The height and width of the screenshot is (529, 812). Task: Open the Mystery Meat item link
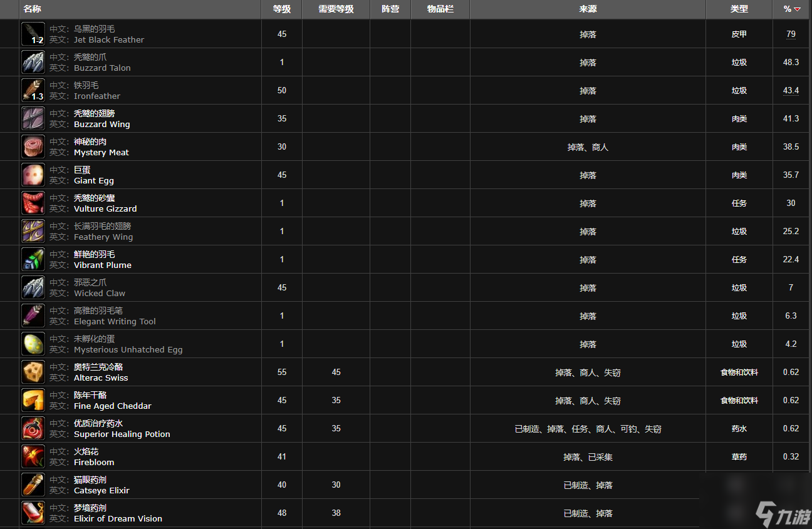point(101,152)
